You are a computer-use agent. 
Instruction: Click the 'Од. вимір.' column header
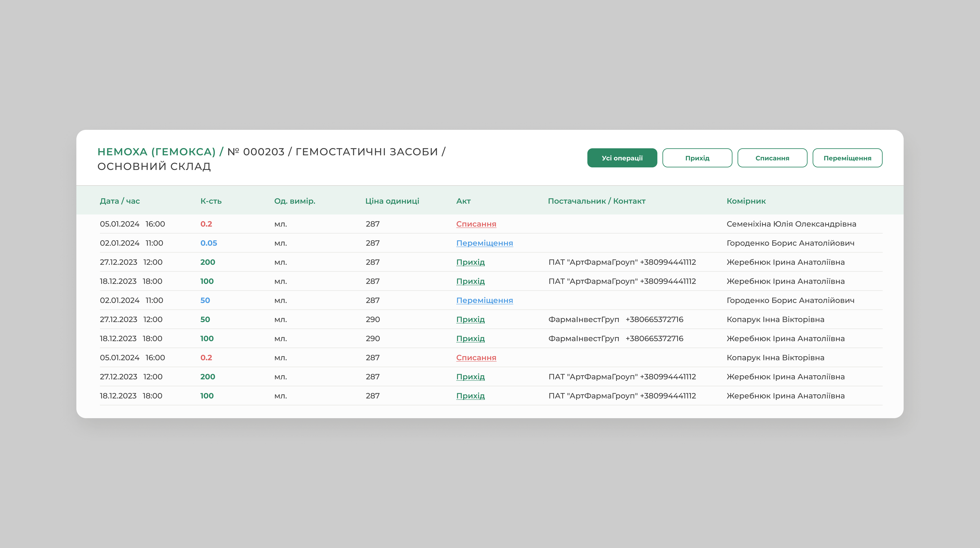[x=294, y=201]
